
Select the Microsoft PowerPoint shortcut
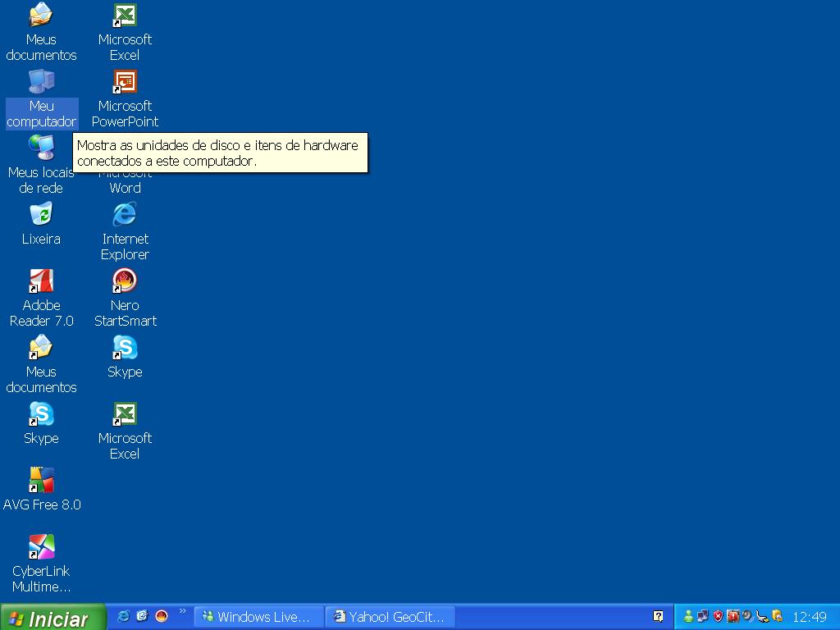point(125,99)
